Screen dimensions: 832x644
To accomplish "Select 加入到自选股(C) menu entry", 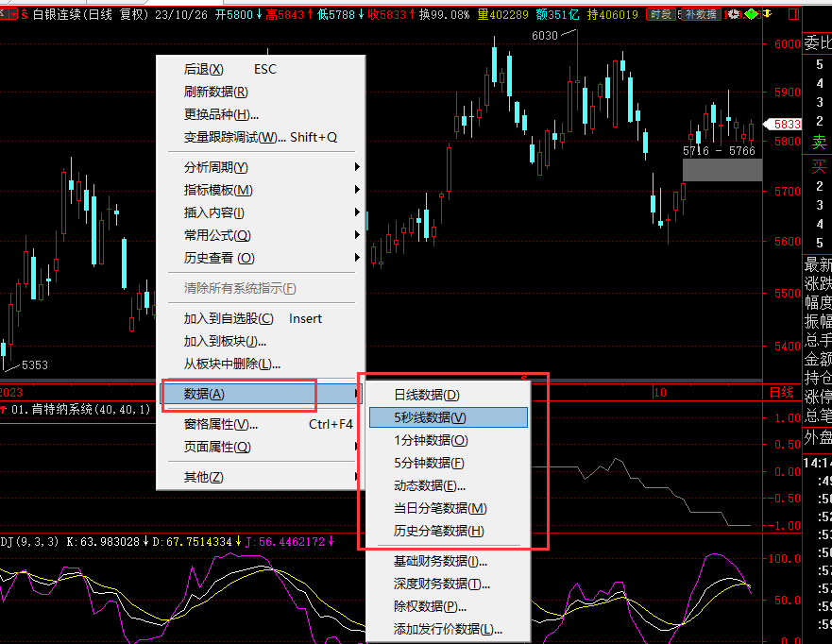I will coord(261,318).
